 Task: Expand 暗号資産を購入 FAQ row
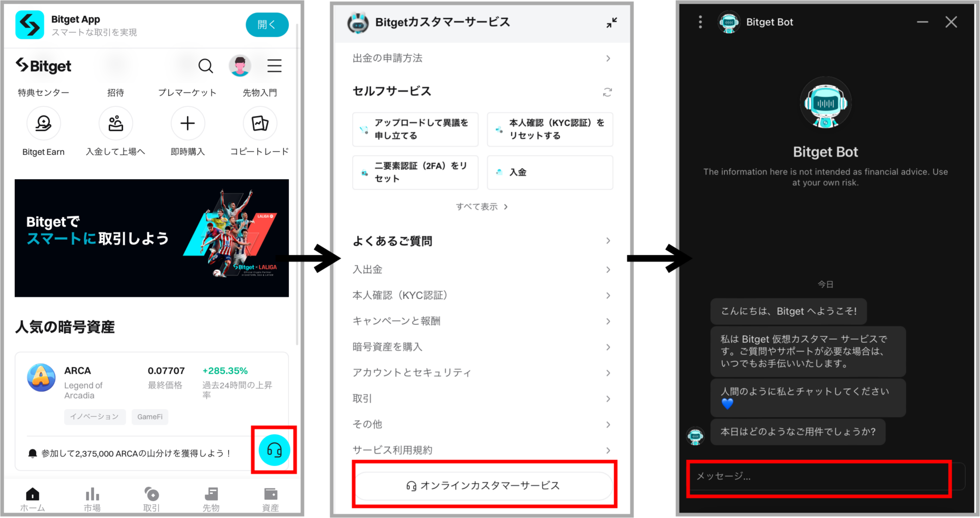click(482, 347)
